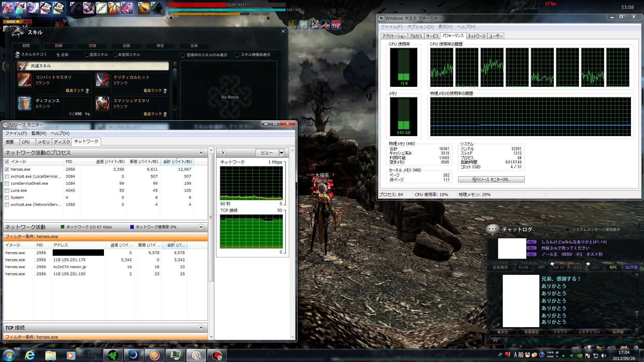
Task: Show hidden tray icons arrow
Action: [563, 356]
